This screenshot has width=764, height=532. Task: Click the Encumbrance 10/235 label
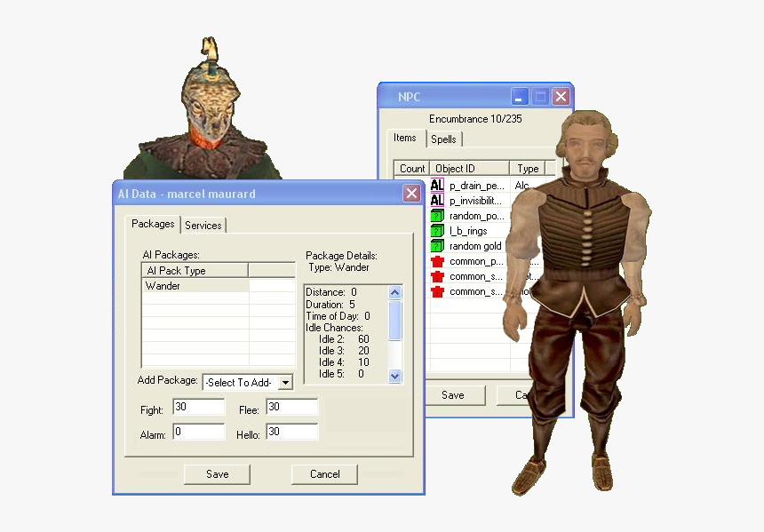click(x=475, y=119)
